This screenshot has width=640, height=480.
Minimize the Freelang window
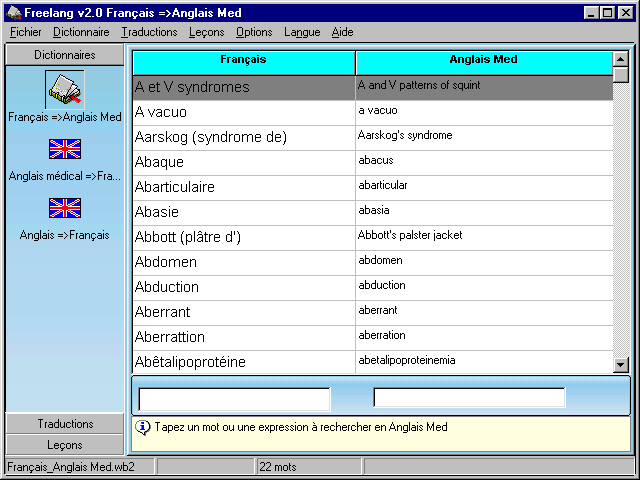[591, 13]
